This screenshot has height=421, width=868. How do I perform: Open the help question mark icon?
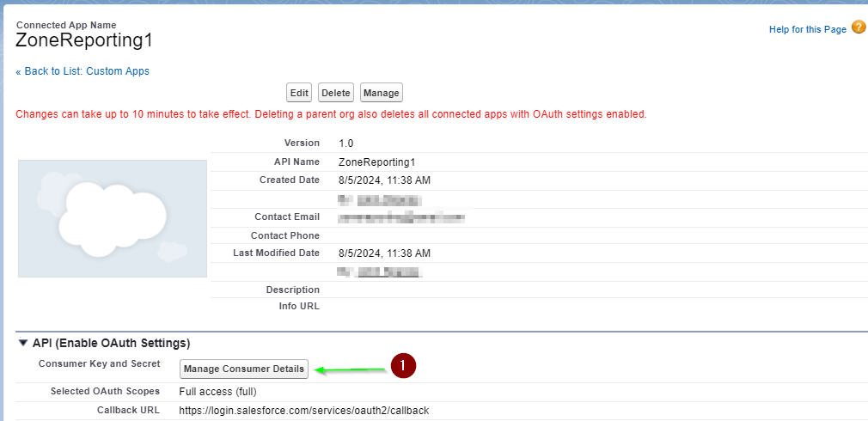[858, 27]
